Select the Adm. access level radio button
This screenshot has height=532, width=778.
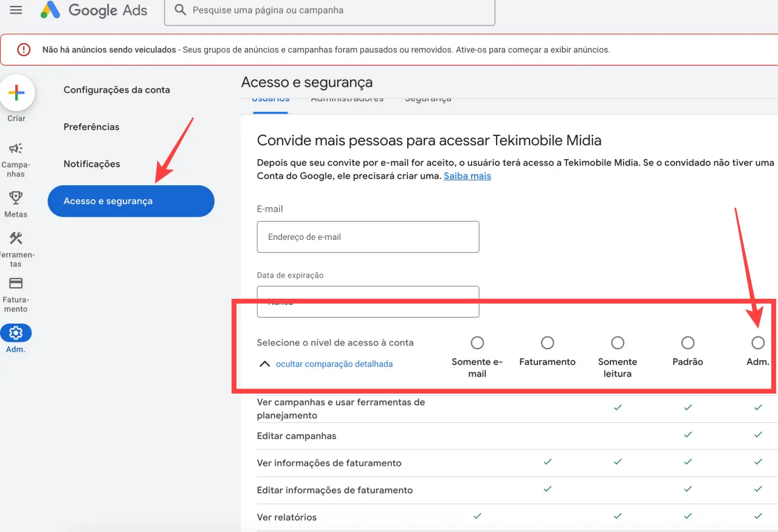pyautogui.click(x=757, y=343)
